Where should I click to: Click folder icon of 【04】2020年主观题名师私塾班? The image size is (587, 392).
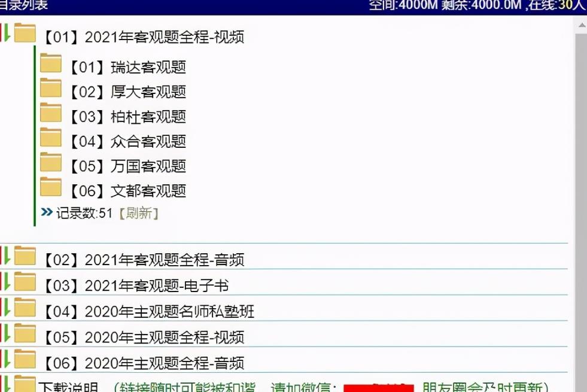(x=25, y=308)
